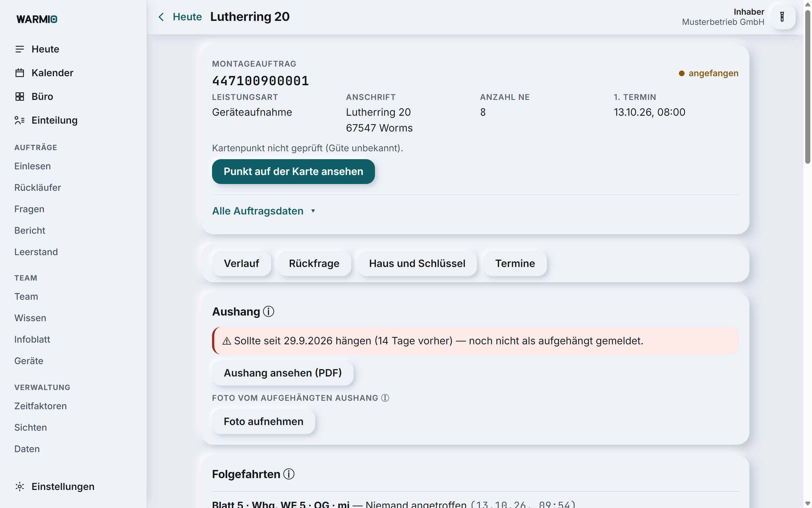Open Team page under TEAM section
Image resolution: width=812 pixels, height=508 pixels.
26,296
